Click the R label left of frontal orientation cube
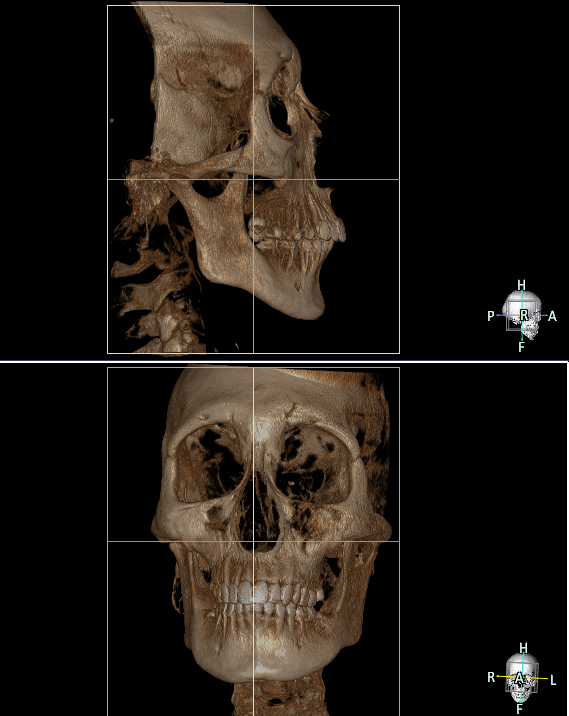 (x=491, y=677)
